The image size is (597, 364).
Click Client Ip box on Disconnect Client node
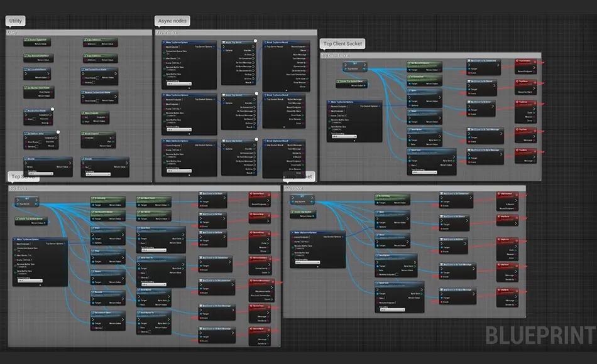click(104, 328)
